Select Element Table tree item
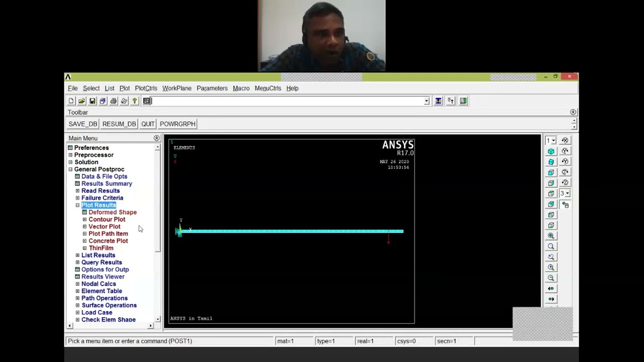This screenshot has height=362, width=644. coord(102,291)
